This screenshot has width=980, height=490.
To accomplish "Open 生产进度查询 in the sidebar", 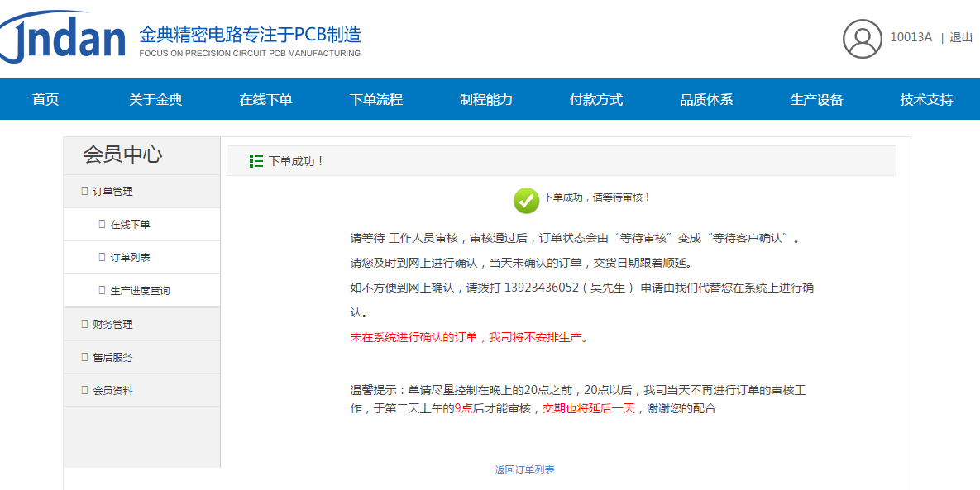I will point(140,291).
